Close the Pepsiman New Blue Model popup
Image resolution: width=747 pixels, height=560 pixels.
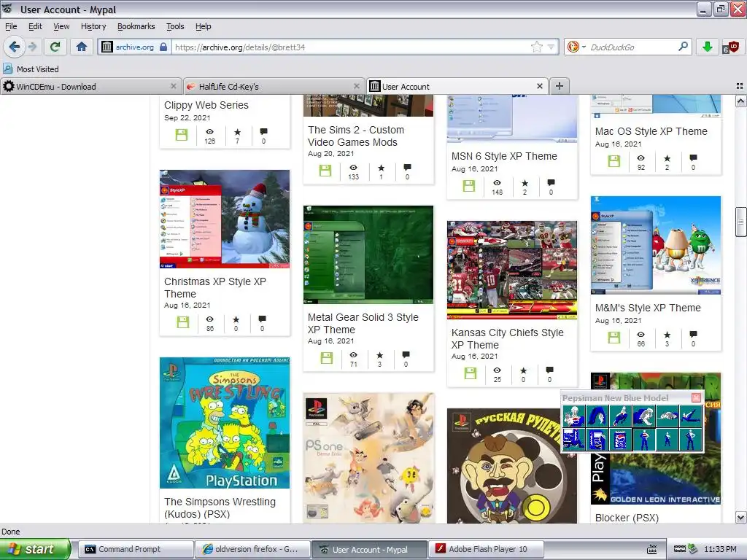696,397
